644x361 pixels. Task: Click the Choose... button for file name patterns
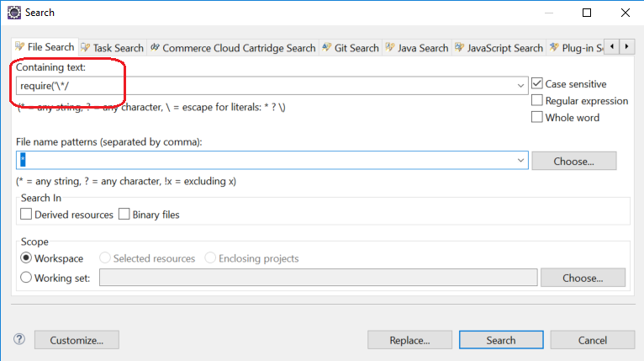coord(573,161)
